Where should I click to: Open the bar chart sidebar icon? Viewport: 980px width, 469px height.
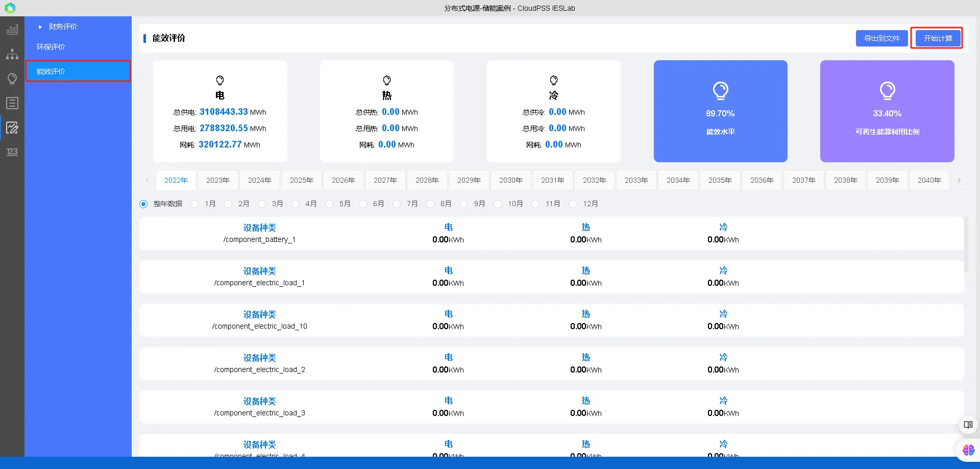[x=12, y=30]
